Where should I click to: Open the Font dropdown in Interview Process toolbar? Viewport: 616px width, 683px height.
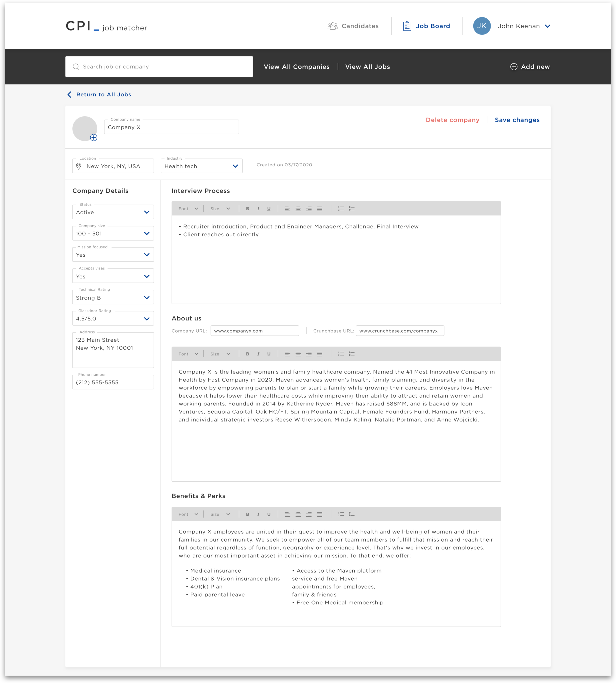[x=188, y=209]
